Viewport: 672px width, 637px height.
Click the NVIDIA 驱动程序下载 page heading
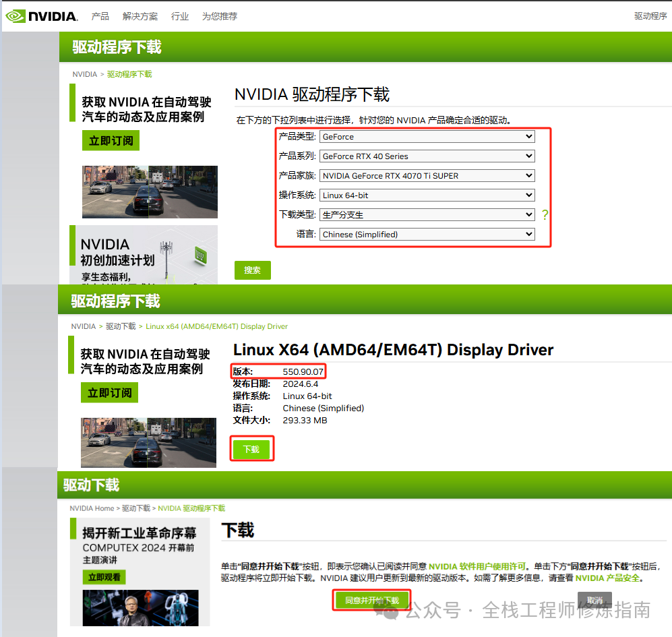312,94
